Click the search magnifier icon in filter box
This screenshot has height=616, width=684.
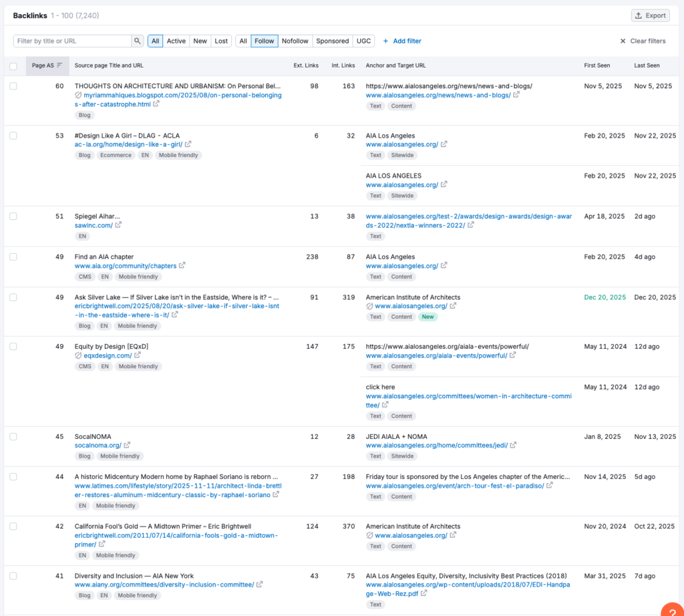pos(138,41)
